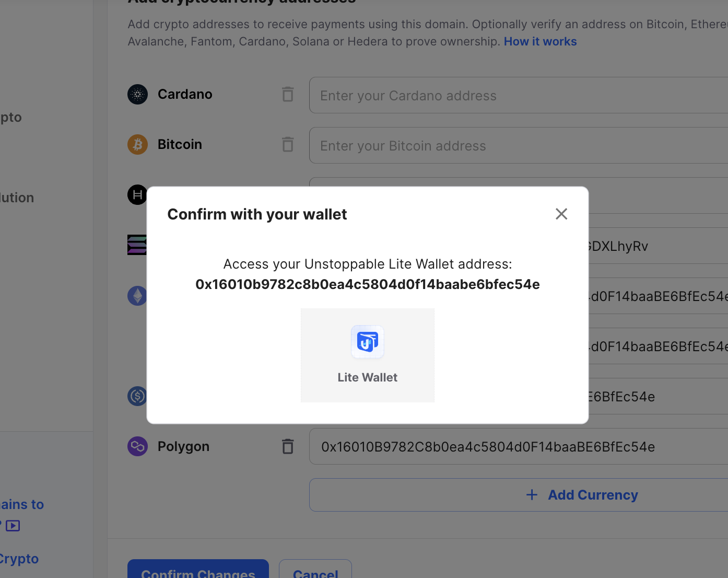Click the Bitcoin currency icon
This screenshot has width=728, height=578.
click(137, 144)
